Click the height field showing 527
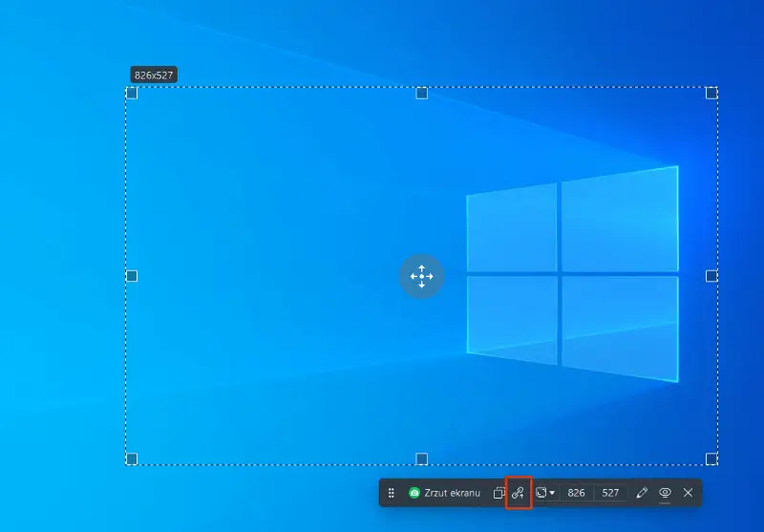This screenshot has width=764, height=532. (x=610, y=493)
